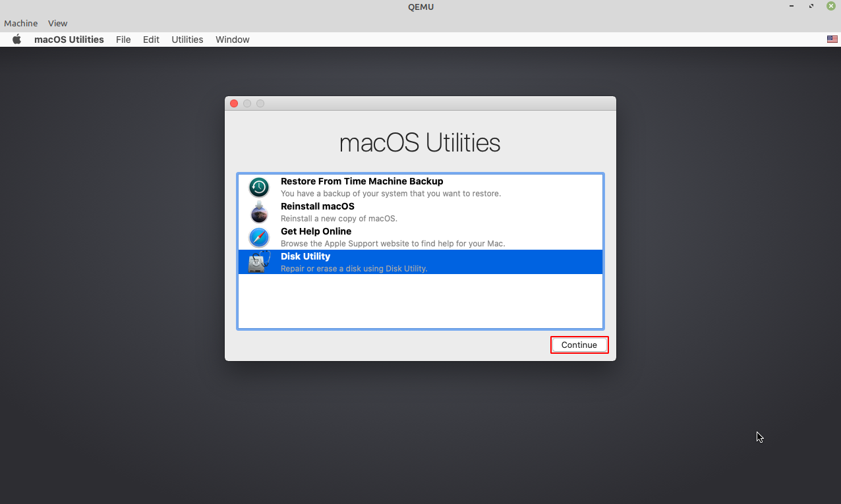Open the macOS Utilities application menu
841x504 pixels.
tap(69, 40)
